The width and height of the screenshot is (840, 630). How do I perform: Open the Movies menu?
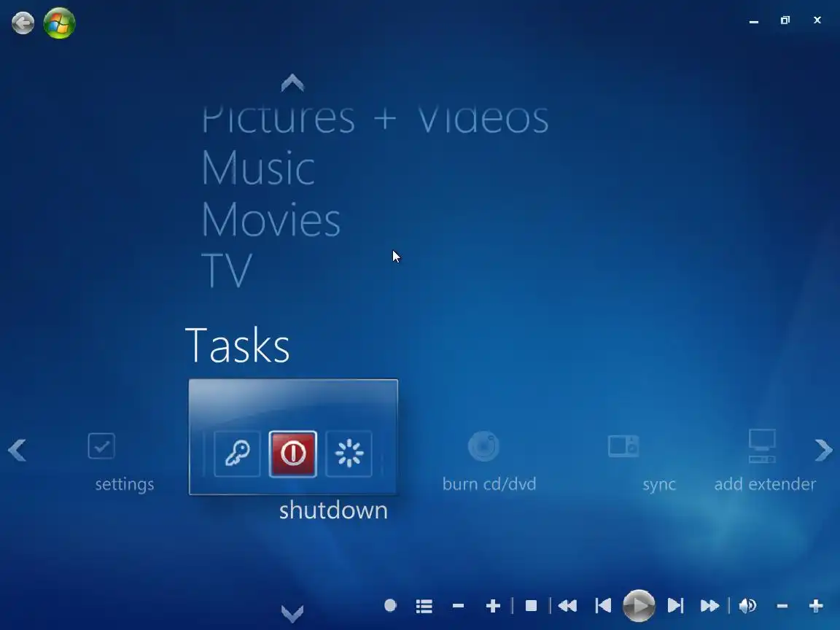271,219
